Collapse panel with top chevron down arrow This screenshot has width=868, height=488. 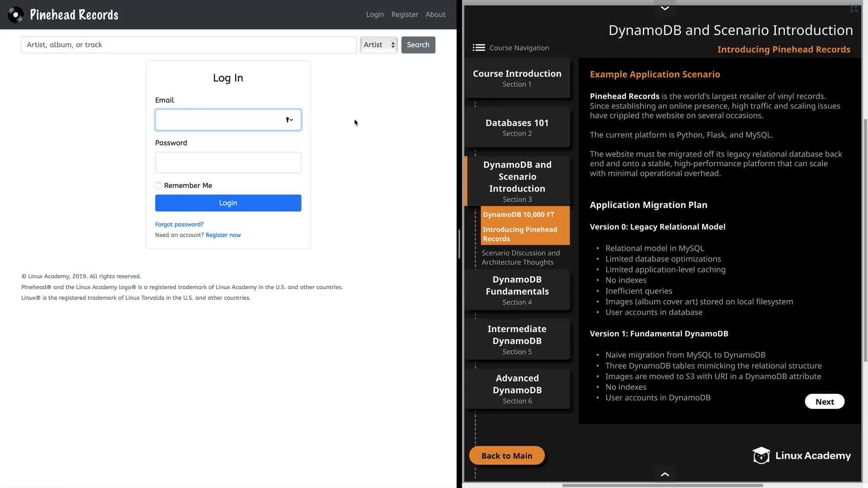click(665, 8)
